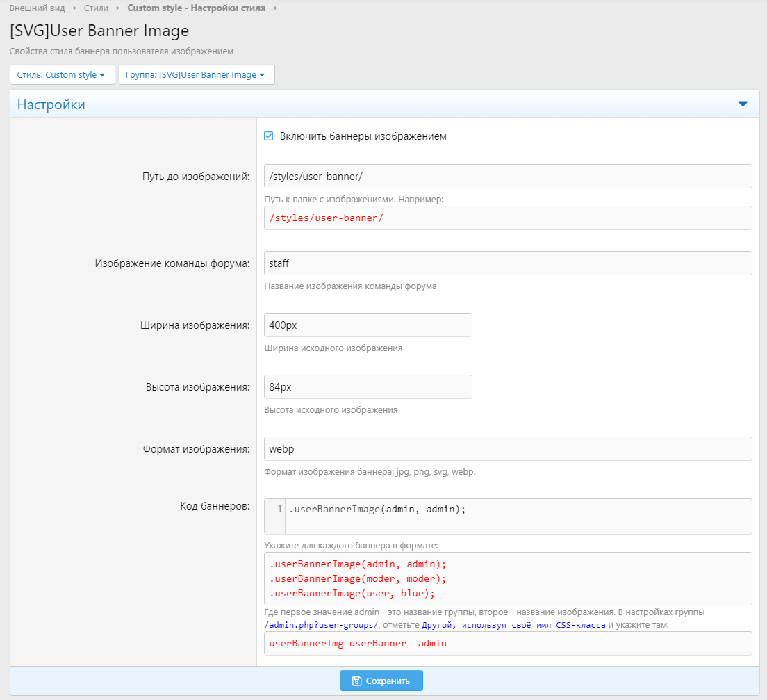Image resolution: width=767 pixels, height=700 pixels.
Task: Open 'Custom style - Настройки стиля' breadcrumb
Action: click(x=197, y=8)
